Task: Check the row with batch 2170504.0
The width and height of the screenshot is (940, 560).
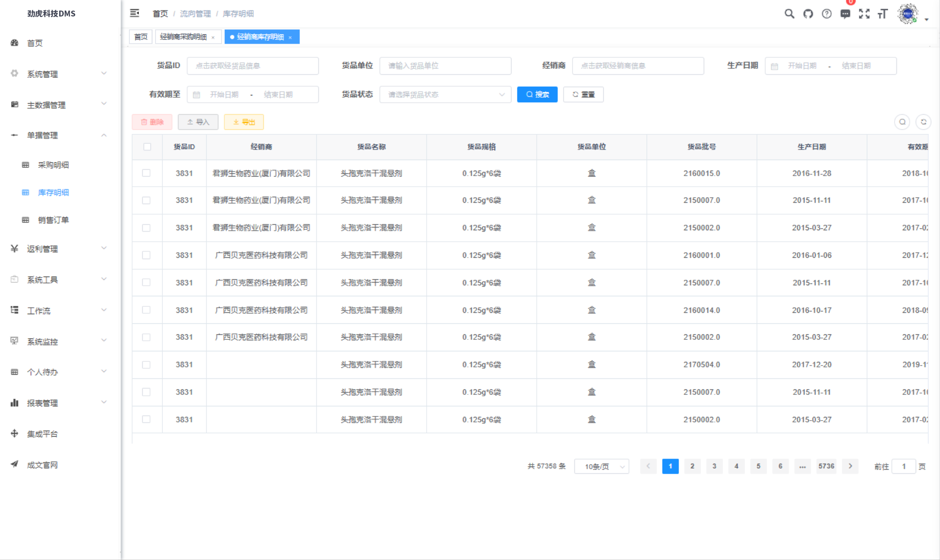Action: click(x=146, y=365)
